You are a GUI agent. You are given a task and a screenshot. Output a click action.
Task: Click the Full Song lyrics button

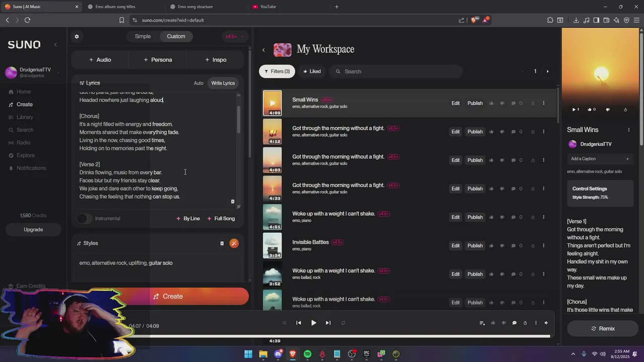pyautogui.click(x=220, y=219)
